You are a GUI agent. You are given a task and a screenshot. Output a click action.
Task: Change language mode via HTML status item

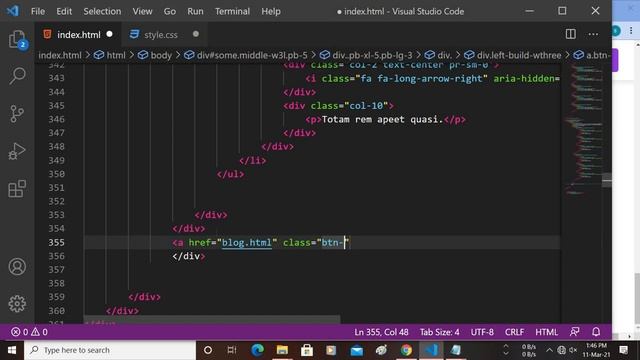point(547,332)
